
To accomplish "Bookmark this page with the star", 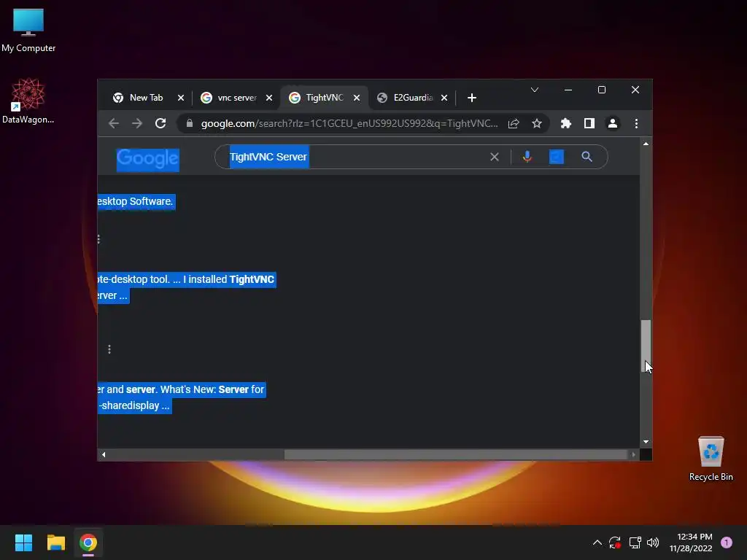I will pyautogui.click(x=537, y=124).
